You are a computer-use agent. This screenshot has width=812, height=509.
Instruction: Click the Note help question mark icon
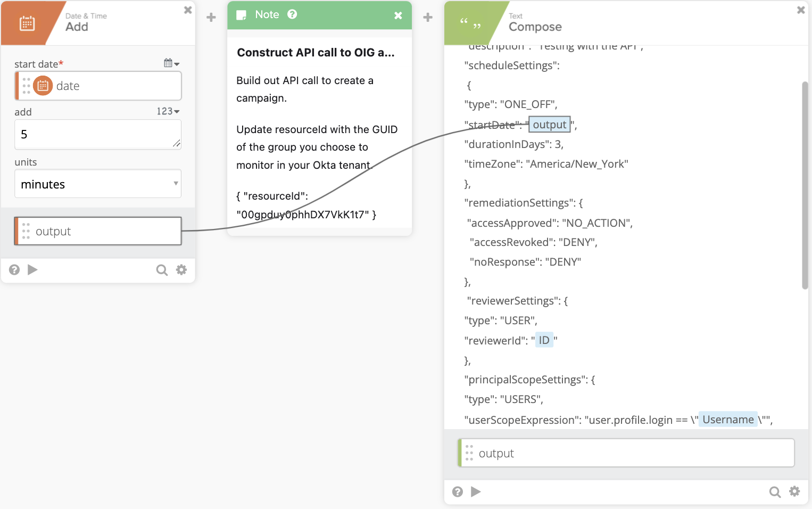click(292, 14)
